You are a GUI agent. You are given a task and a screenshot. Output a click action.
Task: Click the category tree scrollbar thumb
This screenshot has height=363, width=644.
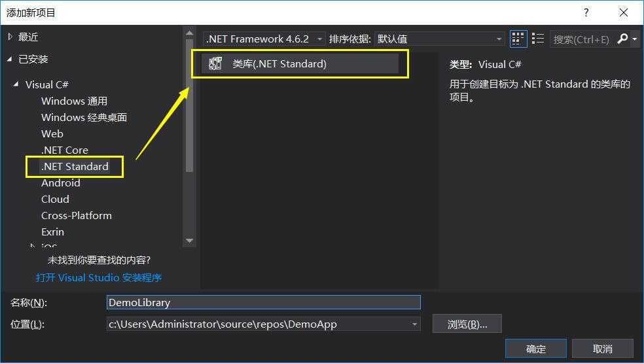click(x=189, y=105)
